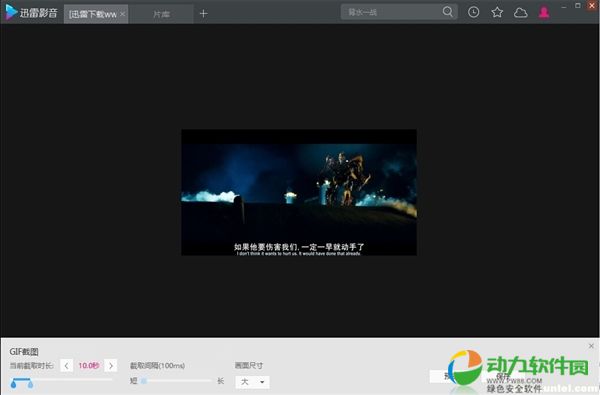Click the 保存 save button
The height and width of the screenshot is (395, 600).
503,376
